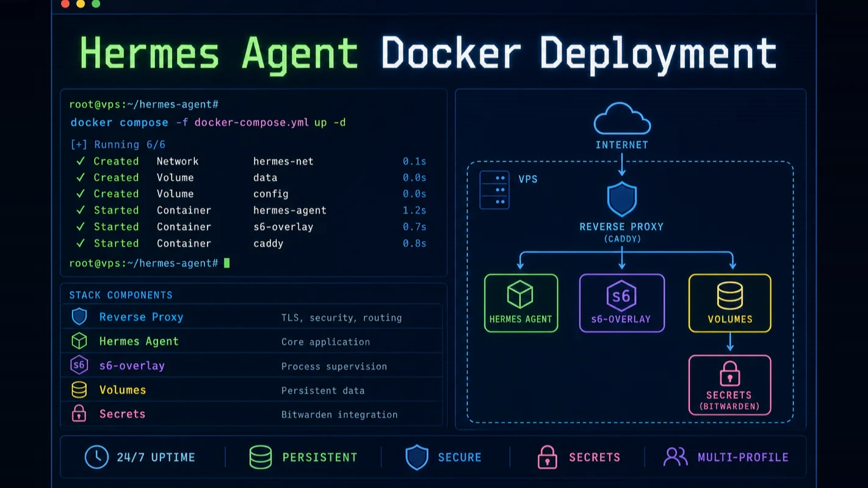Click 'Bitwarden integration' description
This screenshot has width=868, height=488.
click(339, 415)
